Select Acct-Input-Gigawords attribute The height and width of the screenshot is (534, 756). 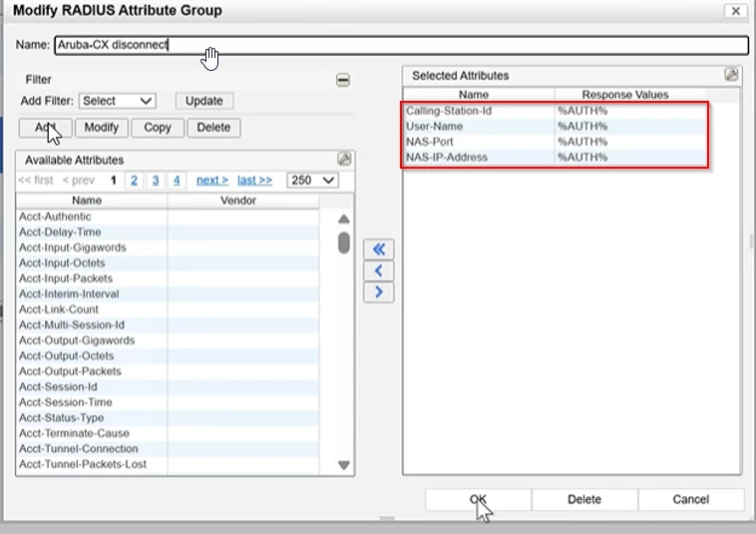[x=168, y=248]
